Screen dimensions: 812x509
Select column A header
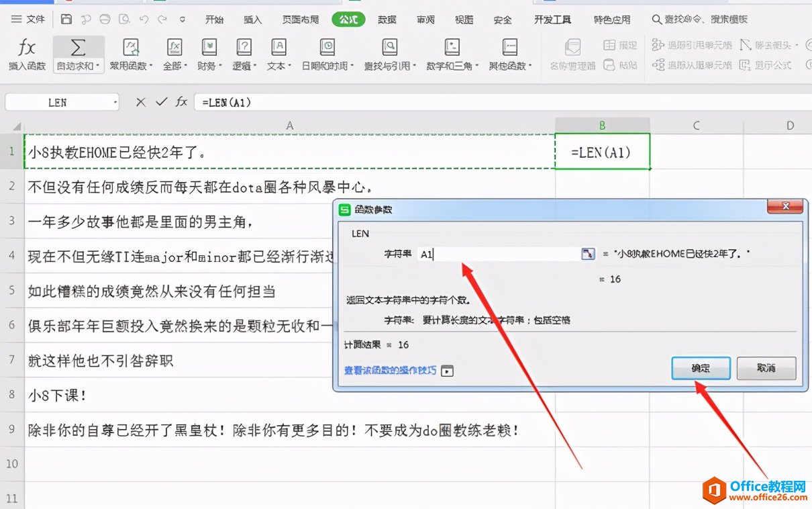290,125
